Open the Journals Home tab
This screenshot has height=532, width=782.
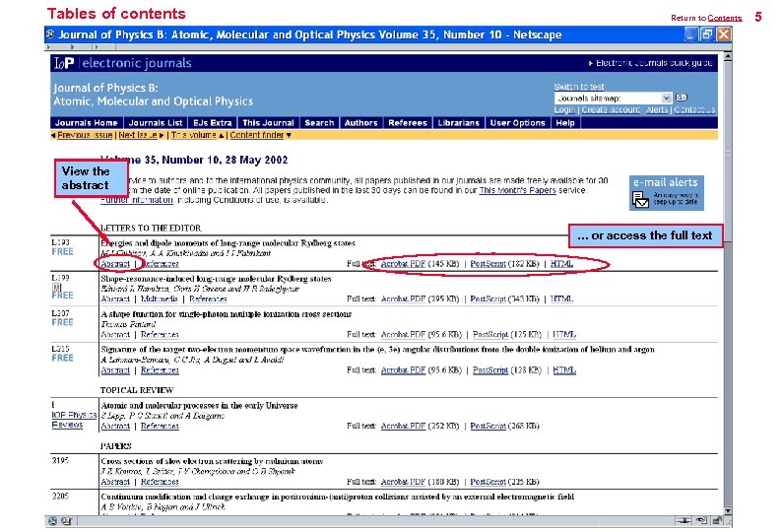pos(87,123)
